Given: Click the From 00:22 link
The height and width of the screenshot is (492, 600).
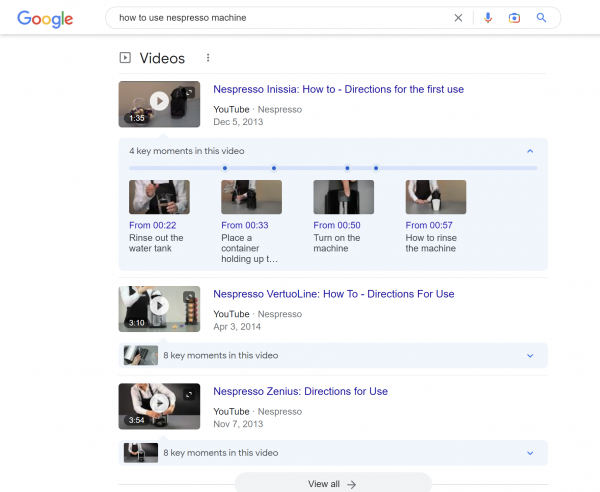Looking at the screenshot, I should (x=153, y=225).
